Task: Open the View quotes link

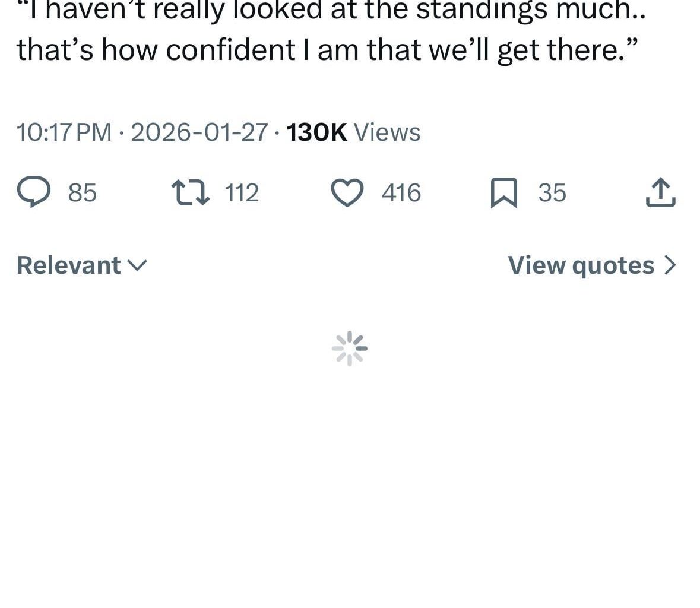Action: [581, 265]
